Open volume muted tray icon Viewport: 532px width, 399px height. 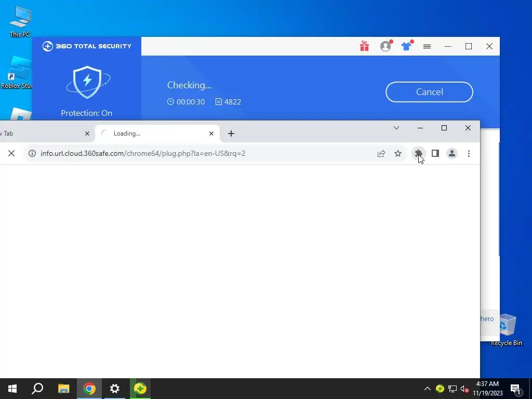click(x=464, y=389)
